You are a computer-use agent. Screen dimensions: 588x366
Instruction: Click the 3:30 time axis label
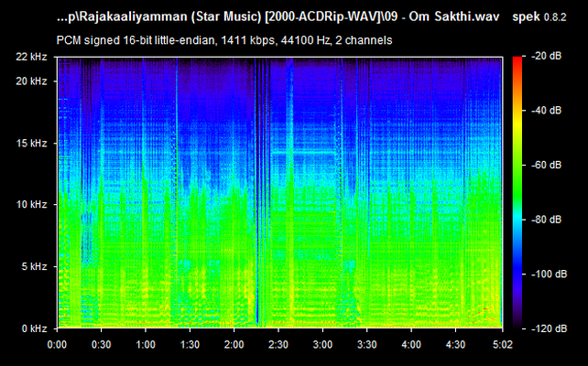pos(366,344)
